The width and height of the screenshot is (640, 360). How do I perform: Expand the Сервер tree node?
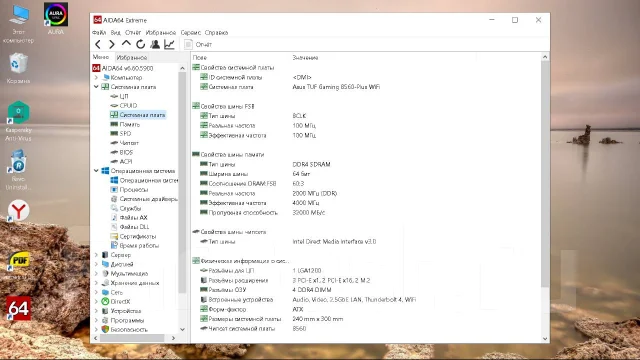(x=96, y=255)
